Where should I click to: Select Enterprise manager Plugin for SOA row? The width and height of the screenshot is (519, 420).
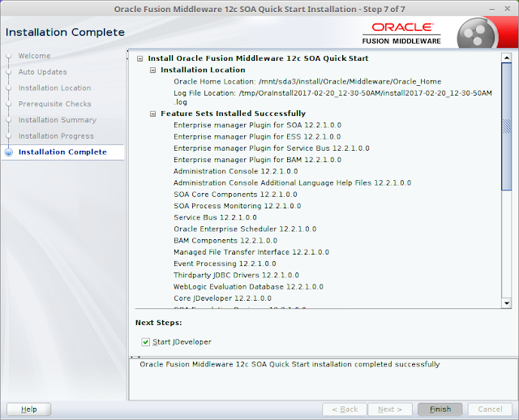(257, 125)
